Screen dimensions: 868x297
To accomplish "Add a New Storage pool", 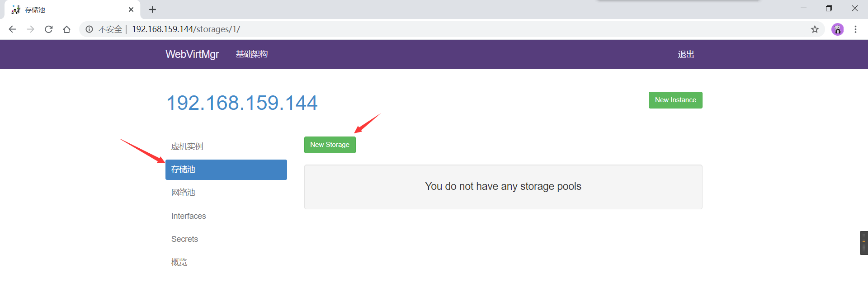I will (x=330, y=145).
